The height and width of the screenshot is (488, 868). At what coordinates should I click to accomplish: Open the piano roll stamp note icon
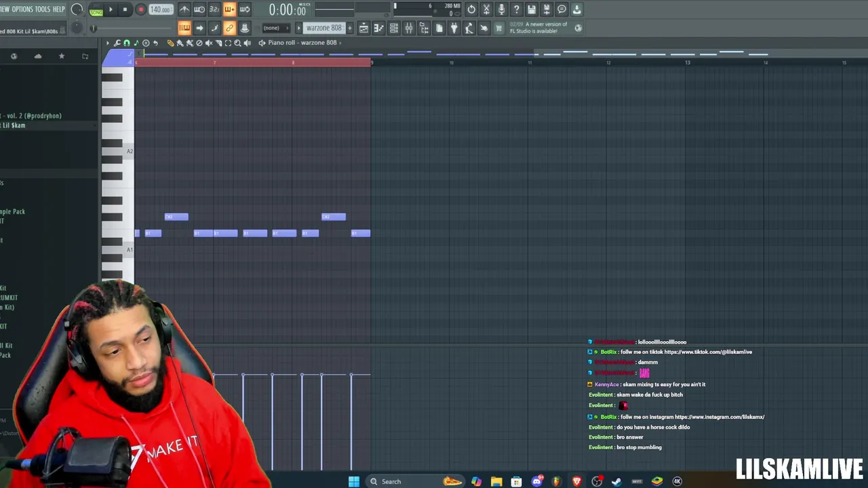point(136,43)
